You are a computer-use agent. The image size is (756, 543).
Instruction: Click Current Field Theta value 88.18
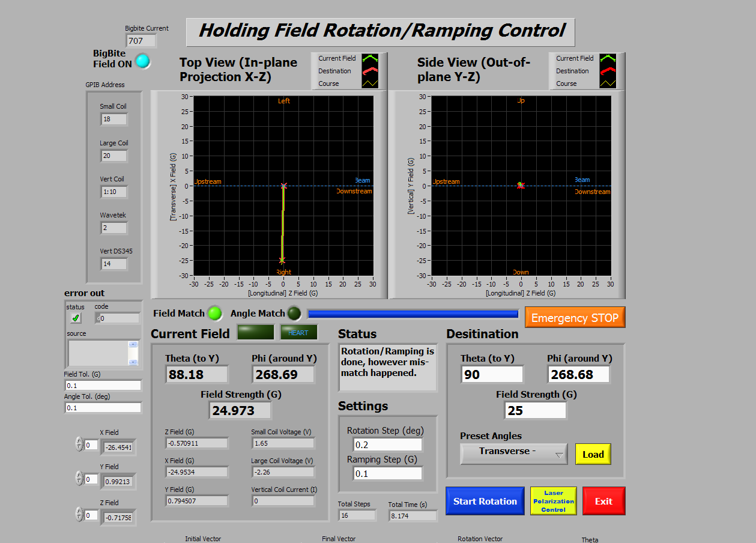(197, 374)
